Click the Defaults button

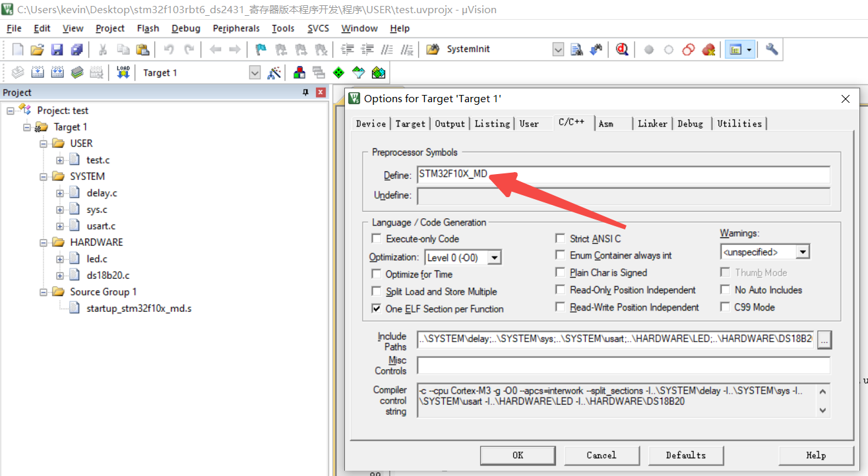pos(686,455)
